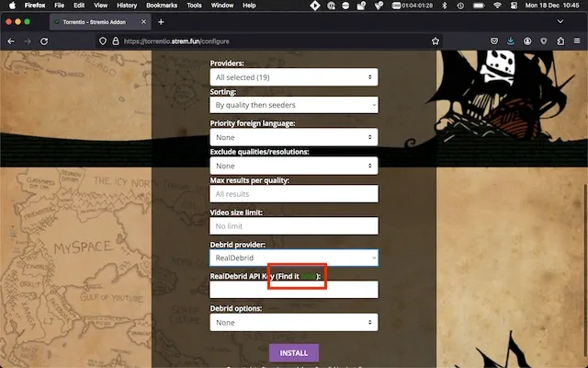Open the Providers multi-select dropdown
The image size is (588, 368).
pos(294,77)
